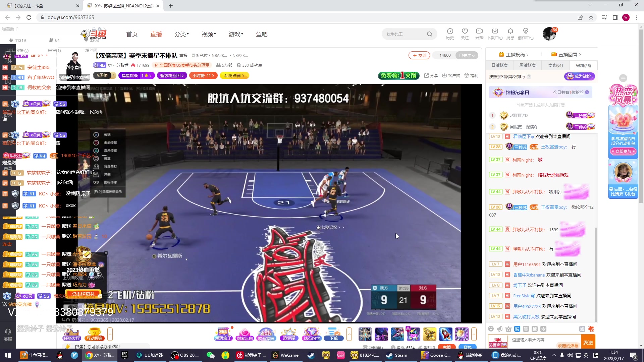Screen dimensions: 644x362
Task: Toggle the 已关注 follow state button
Action: tap(467, 55)
